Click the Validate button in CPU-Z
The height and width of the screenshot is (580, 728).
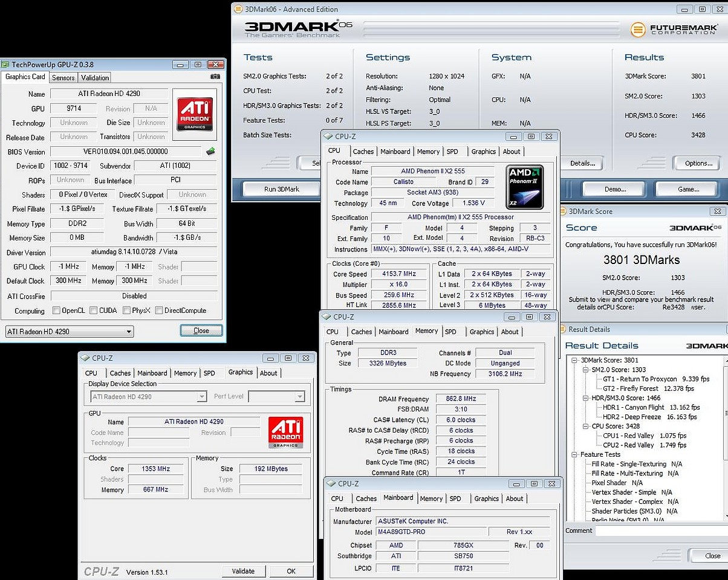click(243, 571)
